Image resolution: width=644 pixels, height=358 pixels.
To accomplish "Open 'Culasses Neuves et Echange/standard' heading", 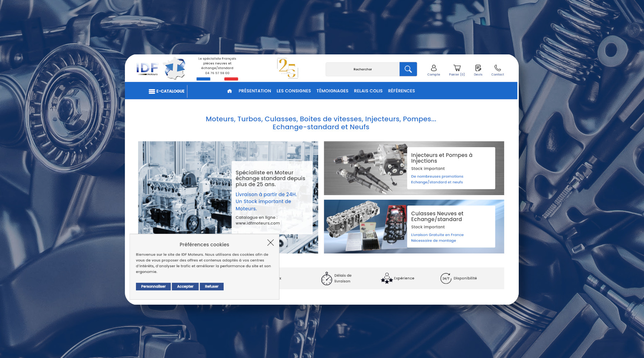I will 437,216.
